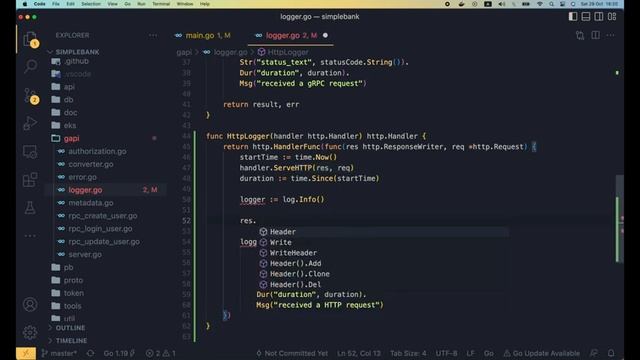Show additional activity bar views ellipsis
640x360 pixels.
tap(30, 236)
